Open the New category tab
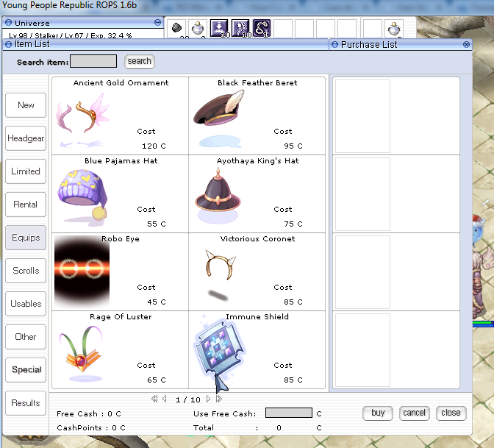 click(26, 105)
